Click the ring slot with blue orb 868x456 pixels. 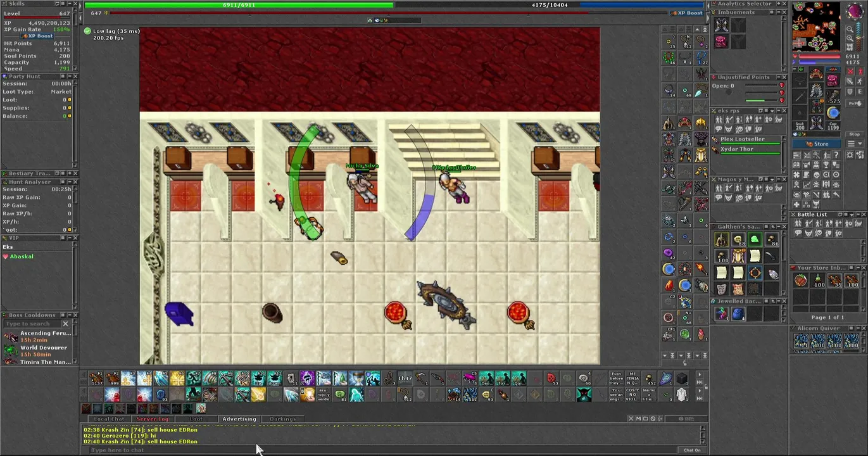pos(833,113)
